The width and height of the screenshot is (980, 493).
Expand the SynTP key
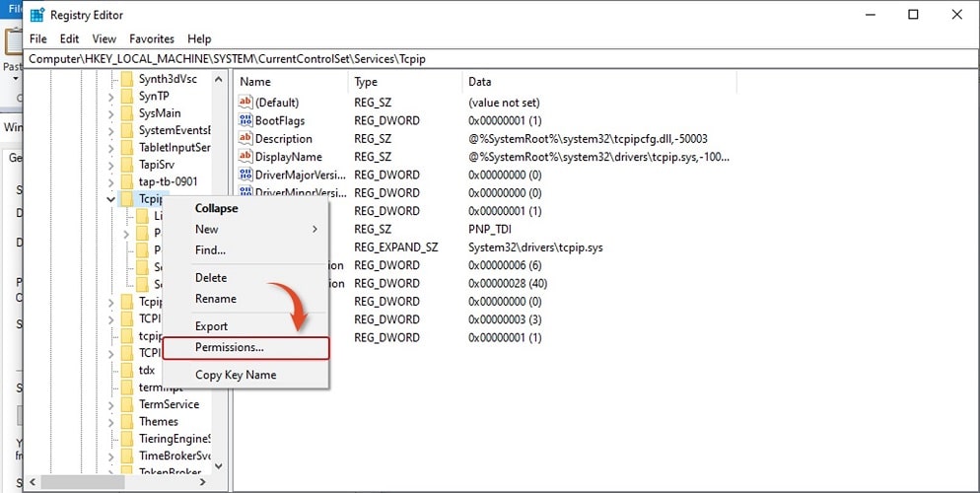tap(110, 97)
